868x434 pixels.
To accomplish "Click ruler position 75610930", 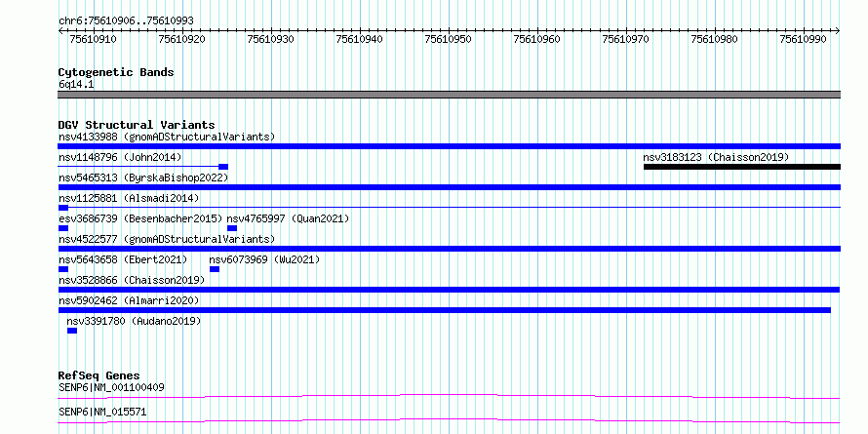I will click(x=271, y=39).
